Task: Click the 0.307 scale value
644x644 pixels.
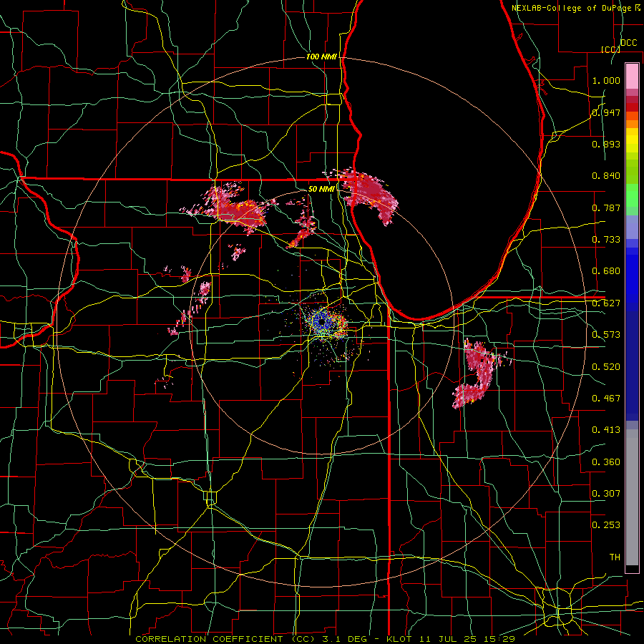Action: [606, 493]
